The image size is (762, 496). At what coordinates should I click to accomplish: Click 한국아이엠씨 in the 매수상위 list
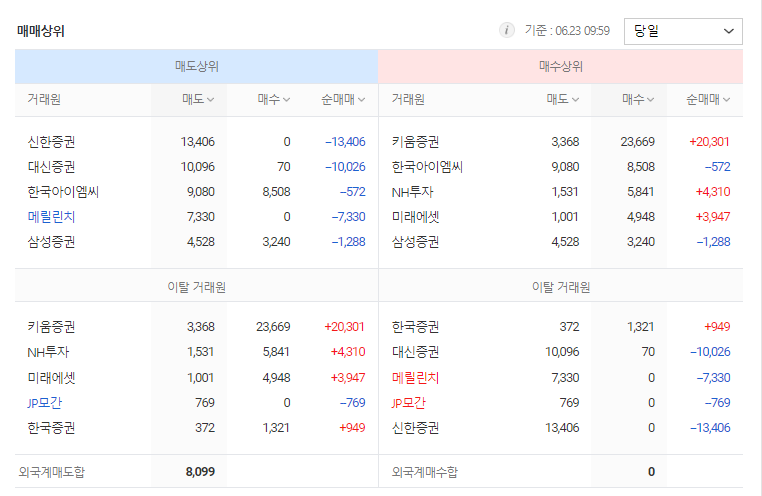[x=427, y=167]
